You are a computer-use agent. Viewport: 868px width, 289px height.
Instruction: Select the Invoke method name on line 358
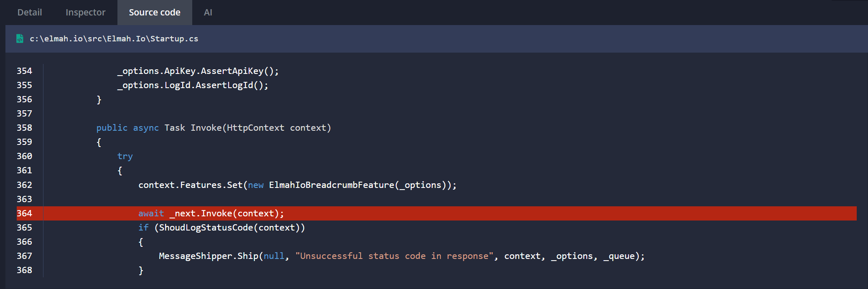coord(206,127)
